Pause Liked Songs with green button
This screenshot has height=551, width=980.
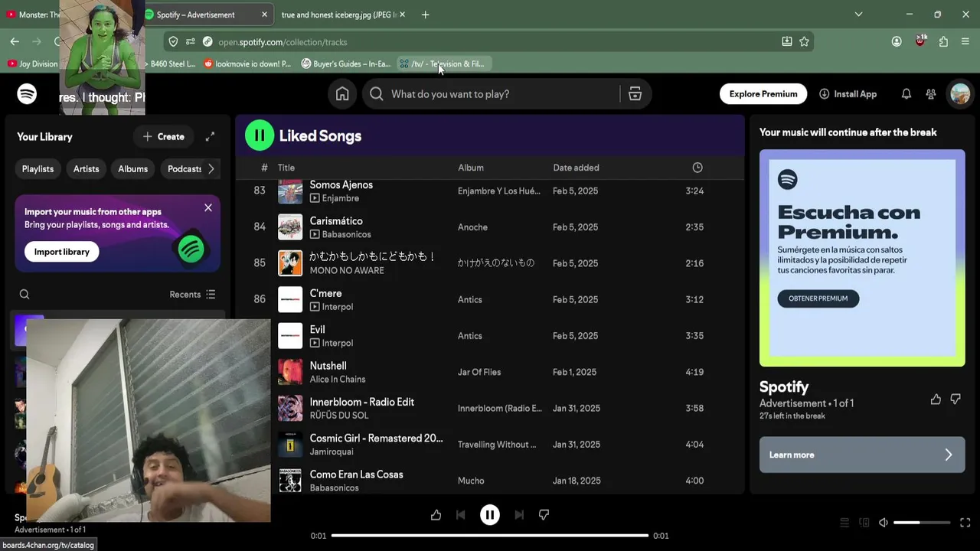coord(260,136)
